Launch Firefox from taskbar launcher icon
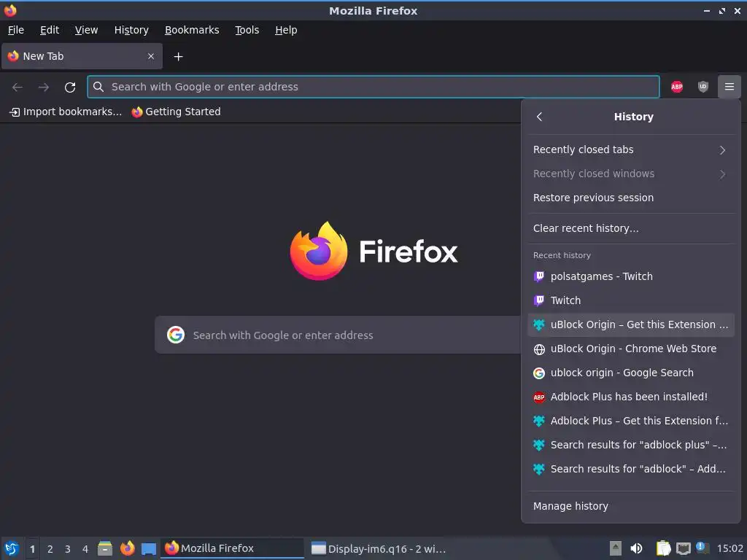 [127, 548]
